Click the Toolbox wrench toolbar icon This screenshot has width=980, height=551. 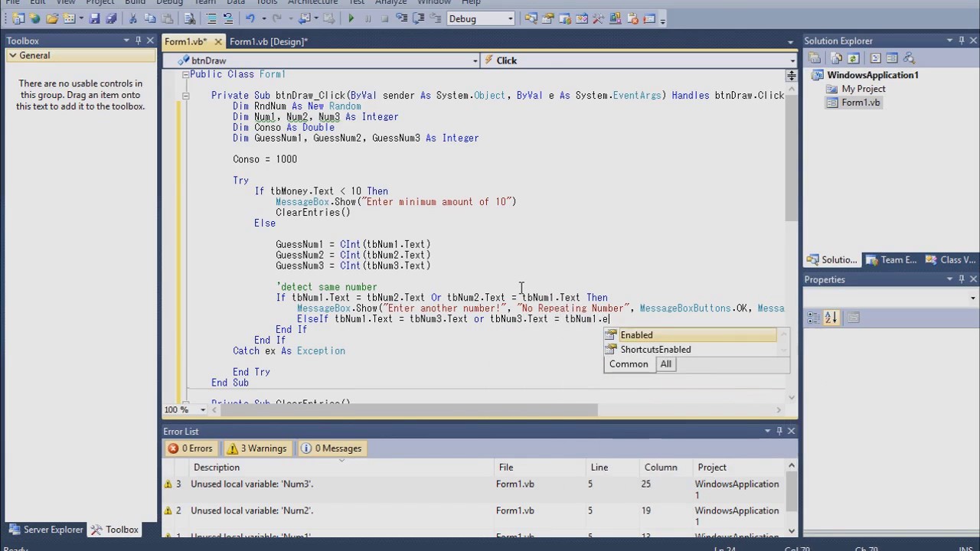point(598,18)
